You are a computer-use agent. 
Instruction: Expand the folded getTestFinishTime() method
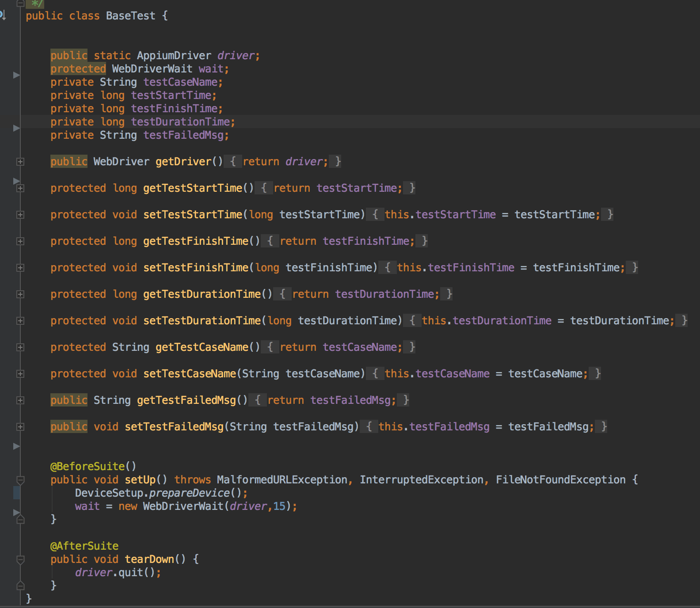click(x=20, y=241)
